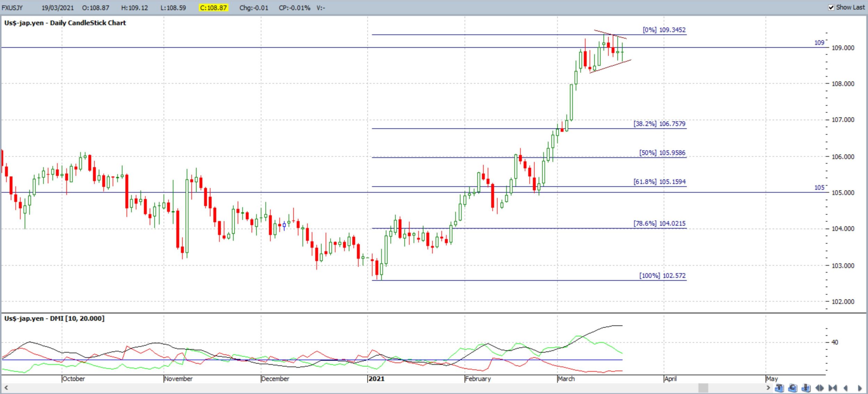
Task: Click the [100%] 102.572 Fibonacci label
Action: [x=662, y=276]
